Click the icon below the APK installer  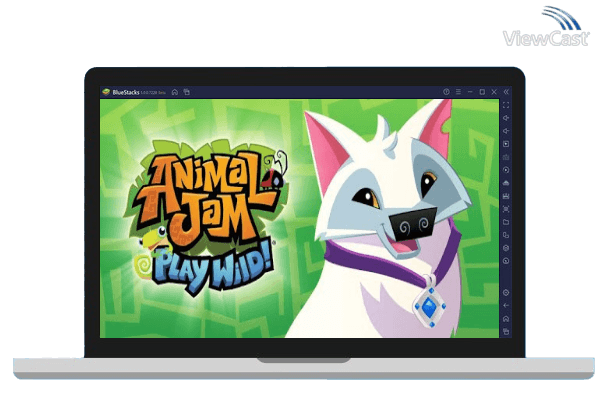point(506,196)
